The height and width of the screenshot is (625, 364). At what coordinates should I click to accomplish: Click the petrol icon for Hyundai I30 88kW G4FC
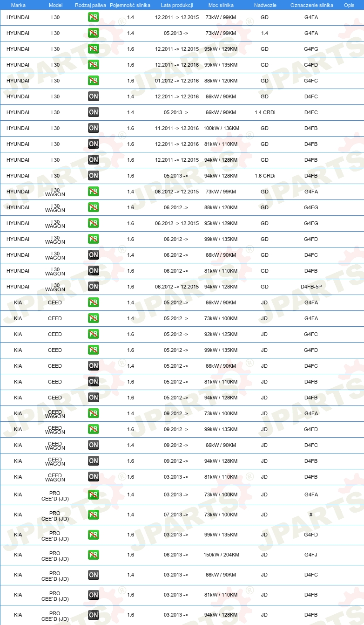click(94, 81)
